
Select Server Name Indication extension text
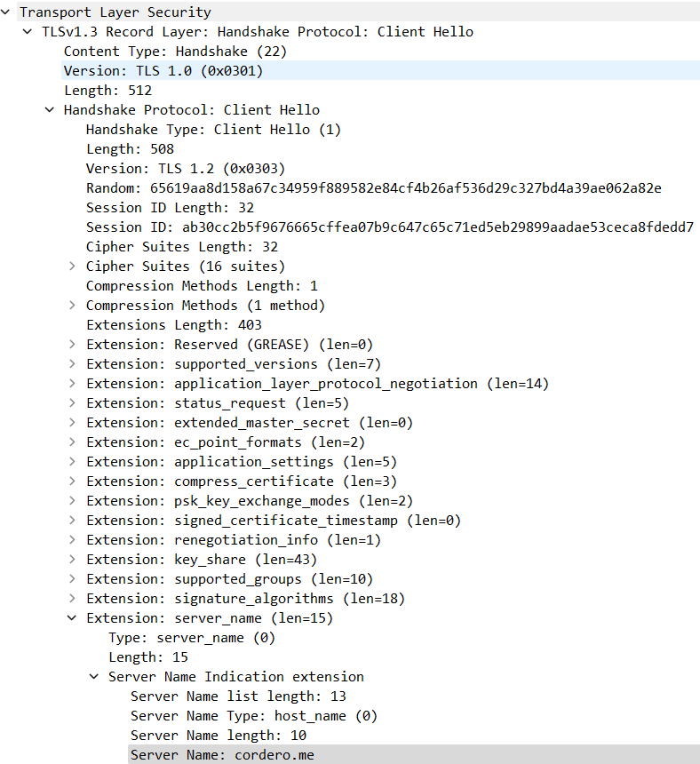(x=236, y=676)
